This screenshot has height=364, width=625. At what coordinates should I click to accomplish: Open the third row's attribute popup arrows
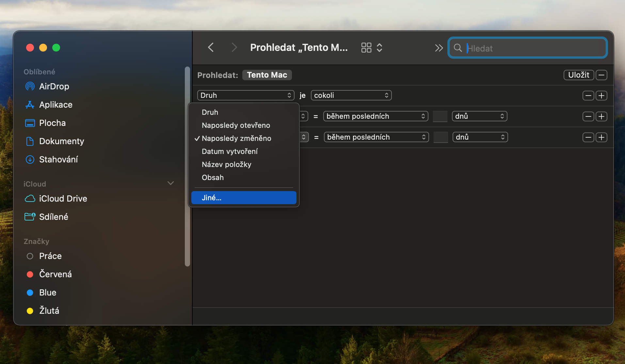click(304, 137)
